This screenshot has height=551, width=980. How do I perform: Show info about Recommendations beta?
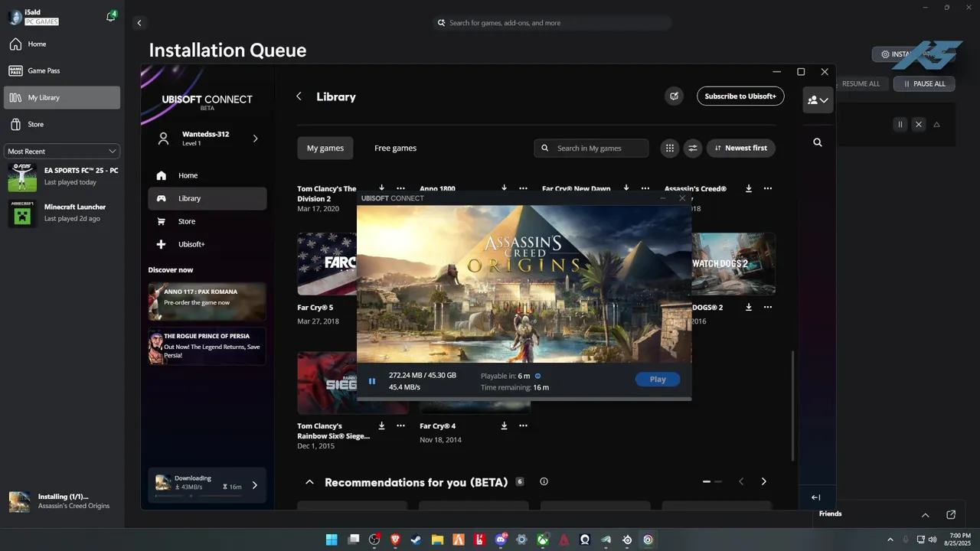point(544,482)
